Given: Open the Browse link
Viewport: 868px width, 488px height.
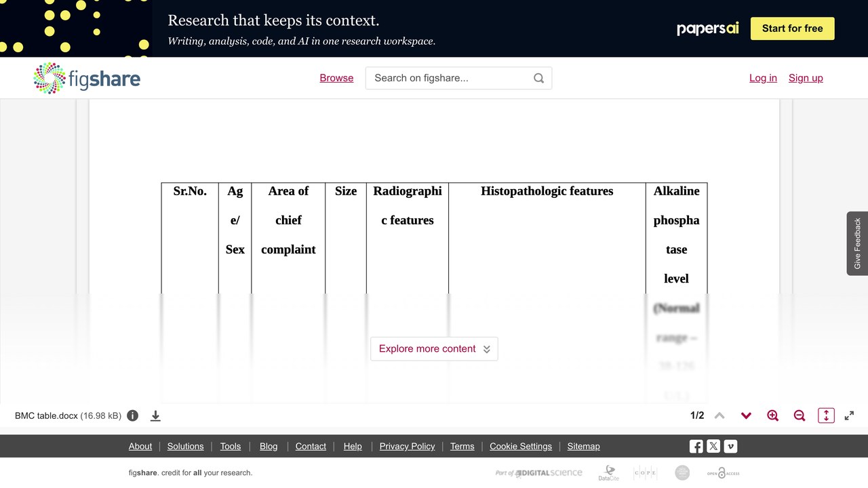Looking at the screenshot, I should (336, 78).
